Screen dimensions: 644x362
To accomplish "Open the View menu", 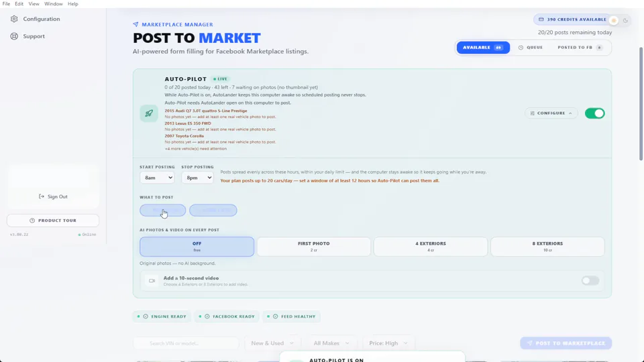I will coord(34,4).
